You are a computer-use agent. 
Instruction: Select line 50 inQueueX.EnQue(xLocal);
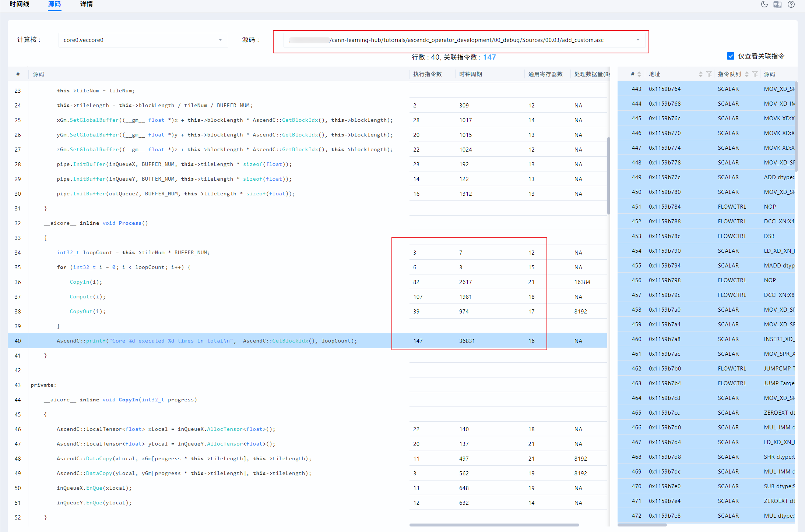click(x=307, y=488)
